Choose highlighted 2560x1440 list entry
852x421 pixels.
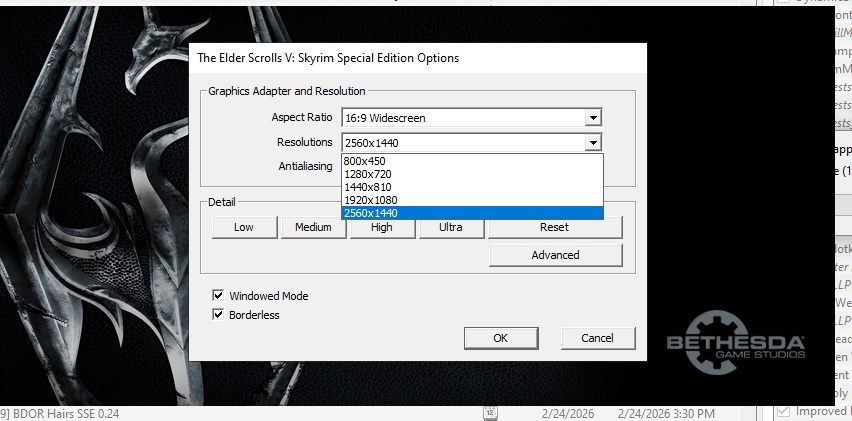point(472,213)
